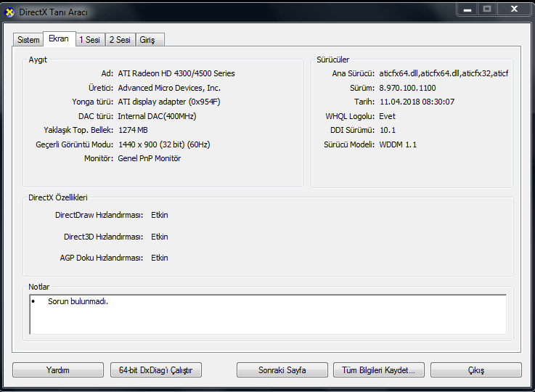535x392 pixels.
Task: Click driver version '8.970.100.1100'
Action: 407,88
